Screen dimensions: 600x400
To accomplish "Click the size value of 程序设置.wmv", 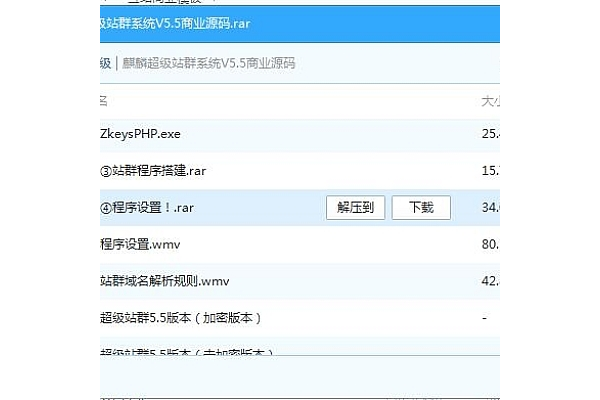I will click(490, 244).
